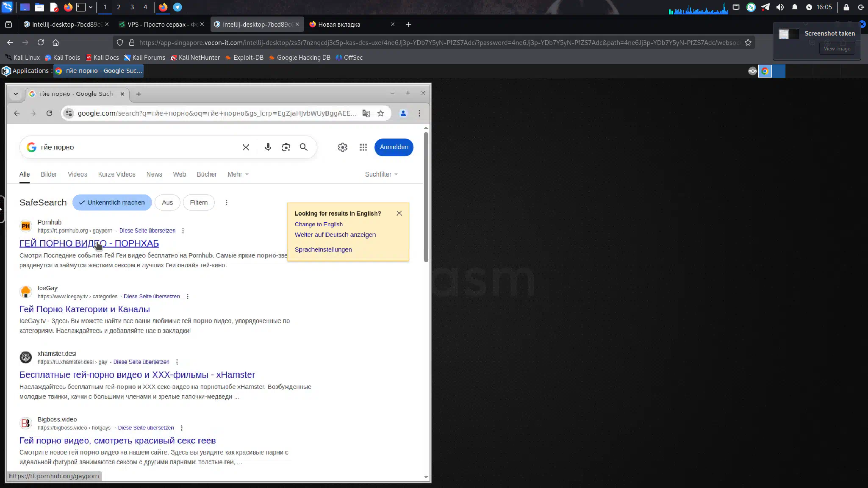Screen dimensions: 868x488
Task: Open 'Spracheinstellungen' link
Action: click(x=323, y=250)
